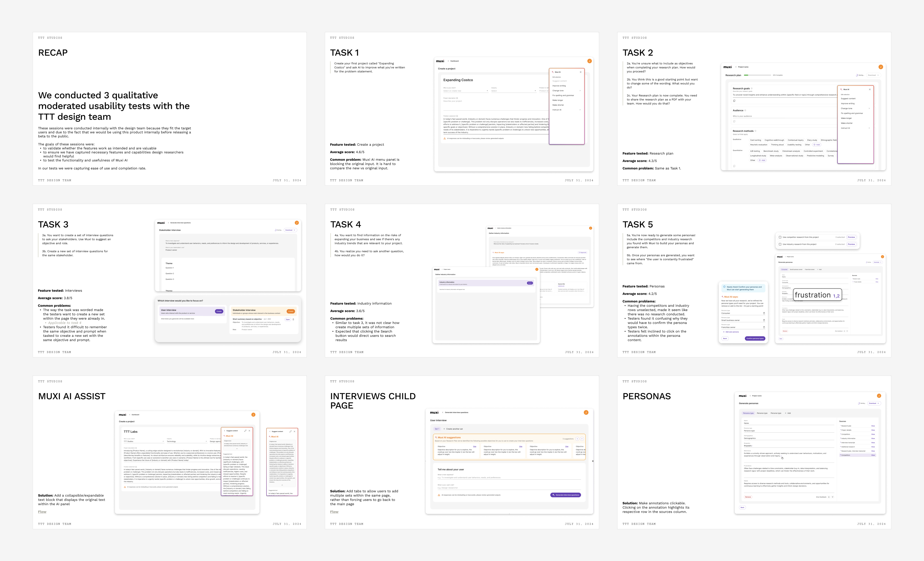Viewport: 924px width, 561px height.
Task: Toggle the Card sorting method chip
Action: coord(755,140)
